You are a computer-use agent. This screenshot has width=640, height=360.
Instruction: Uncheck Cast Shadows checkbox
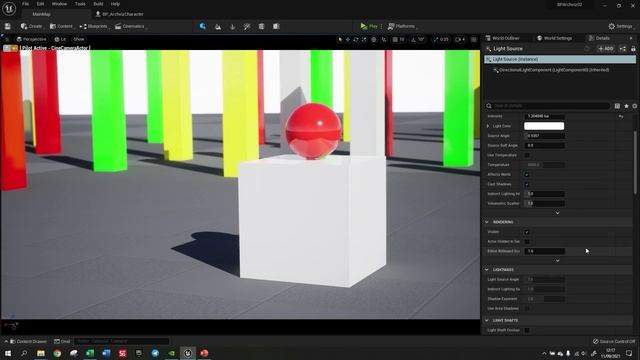pos(527,184)
